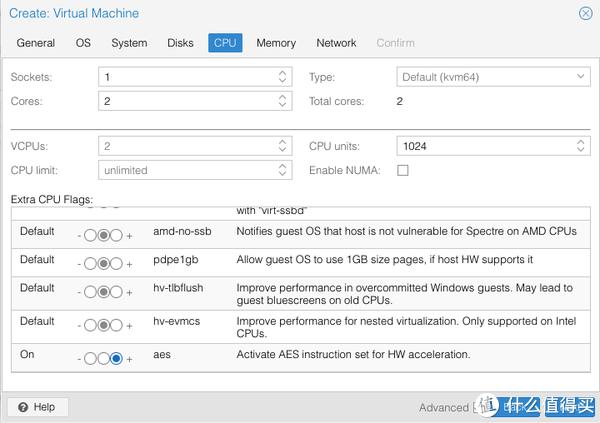Turn on the hv-tlbflush flag
Image resolution: width=600 pixels, height=423 pixels.
116,292
